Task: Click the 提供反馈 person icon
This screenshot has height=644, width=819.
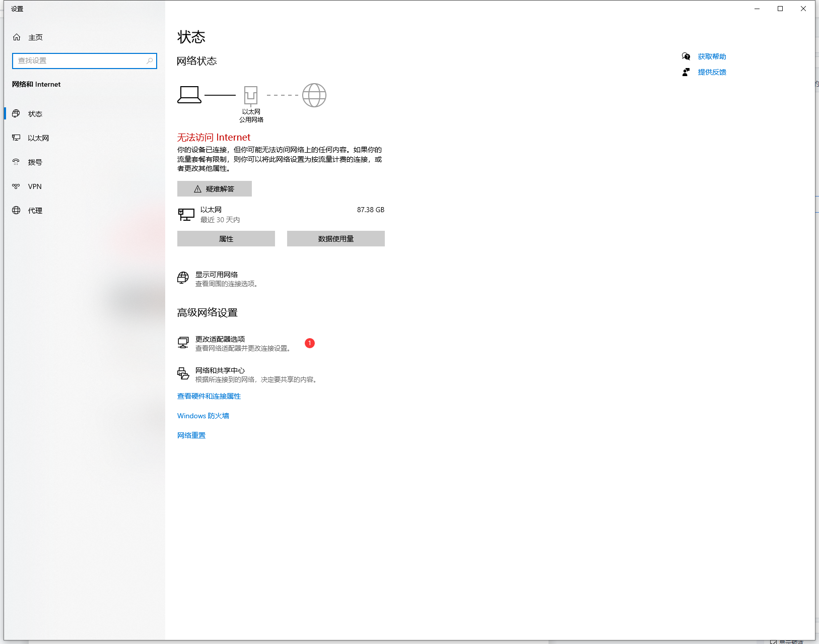Action: (x=686, y=72)
